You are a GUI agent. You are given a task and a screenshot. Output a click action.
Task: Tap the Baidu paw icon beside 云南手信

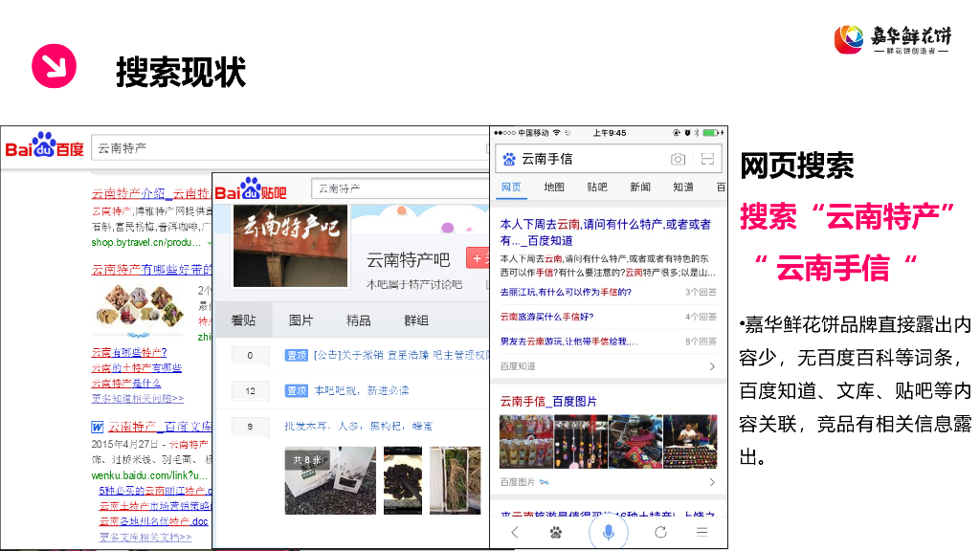click(509, 160)
